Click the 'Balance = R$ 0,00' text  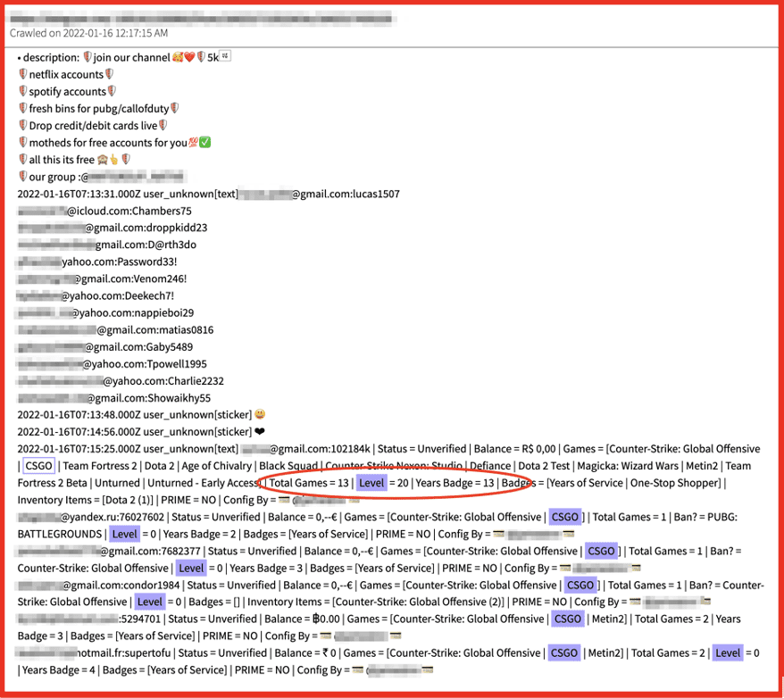pos(514,449)
